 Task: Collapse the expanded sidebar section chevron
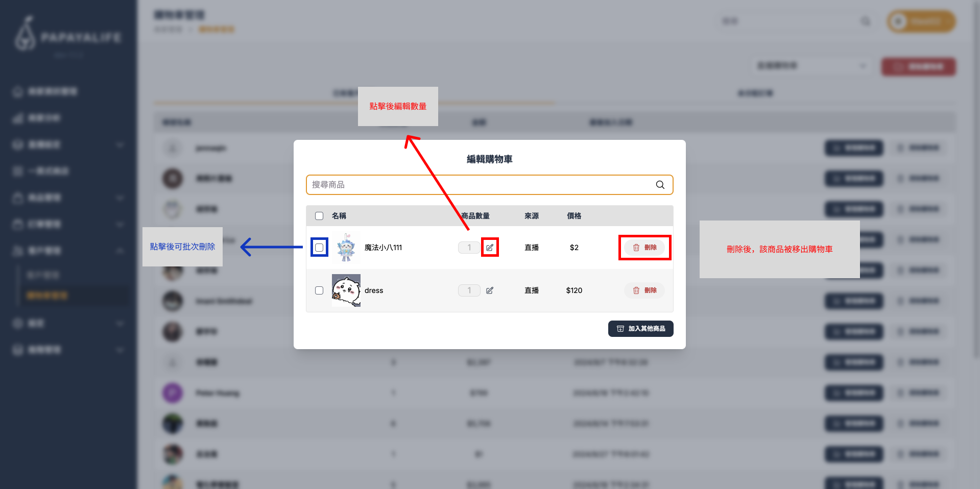pyautogui.click(x=120, y=251)
